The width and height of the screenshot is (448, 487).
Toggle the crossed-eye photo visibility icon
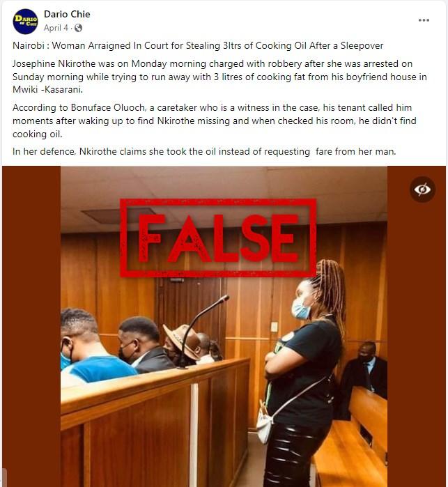[x=422, y=189]
